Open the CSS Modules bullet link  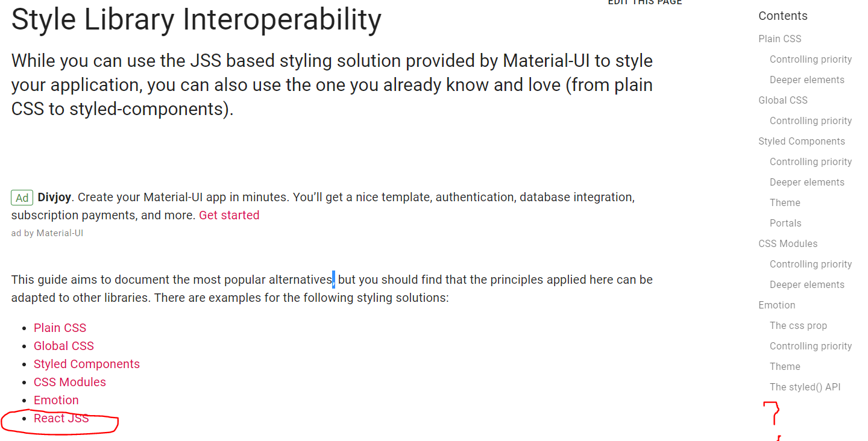coord(69,381)
